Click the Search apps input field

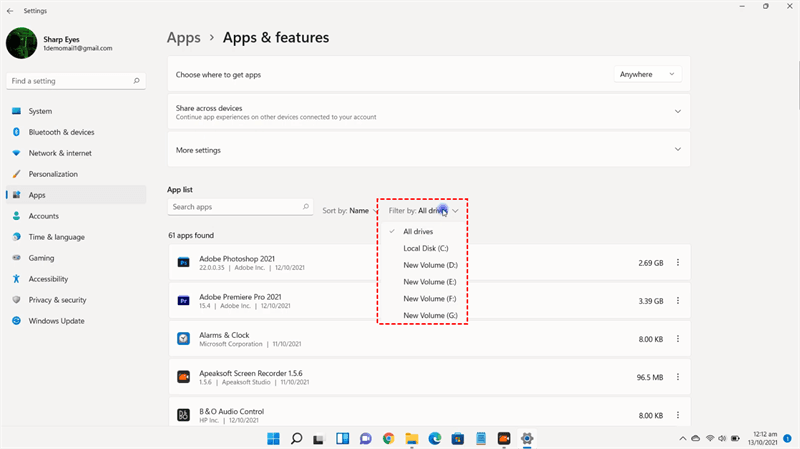pos(234,207)
